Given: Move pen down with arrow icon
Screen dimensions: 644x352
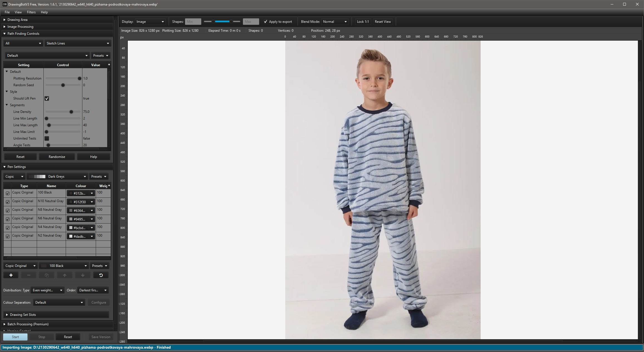Looking at the screenshot, I should (83, 275).
